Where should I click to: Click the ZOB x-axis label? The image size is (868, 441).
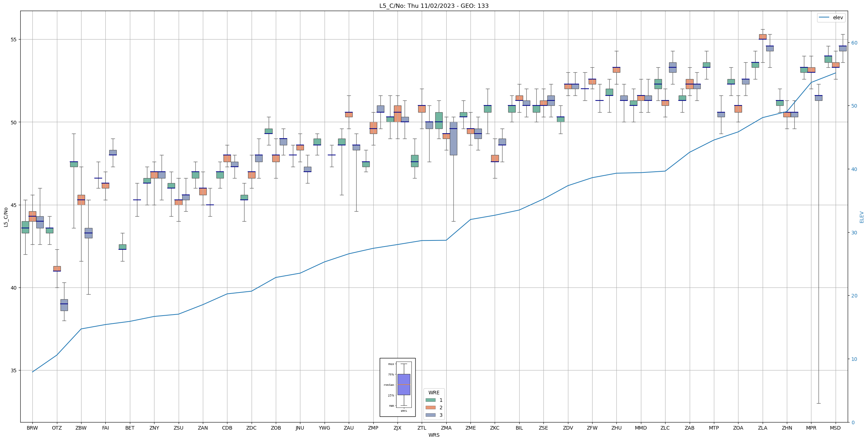point(276,428)
